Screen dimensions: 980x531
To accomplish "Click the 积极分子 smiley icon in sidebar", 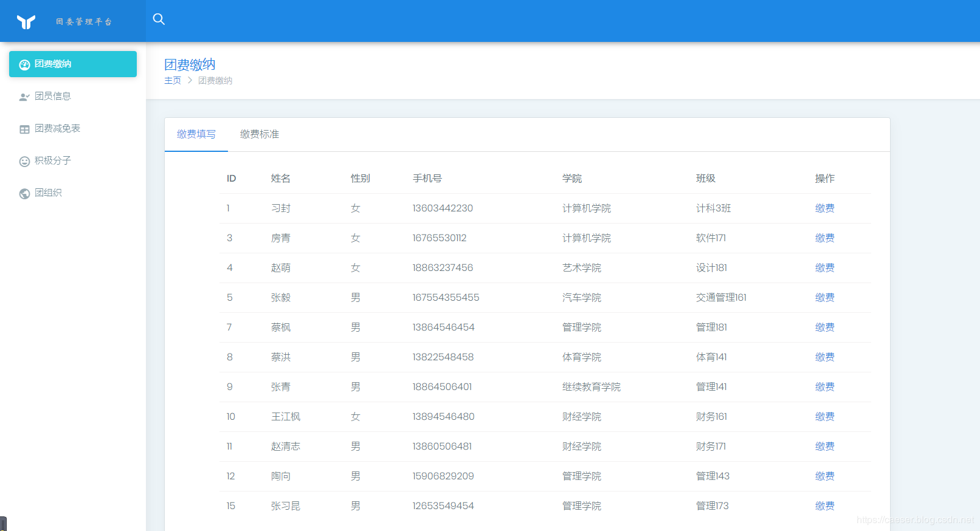I will click(24, 161).
